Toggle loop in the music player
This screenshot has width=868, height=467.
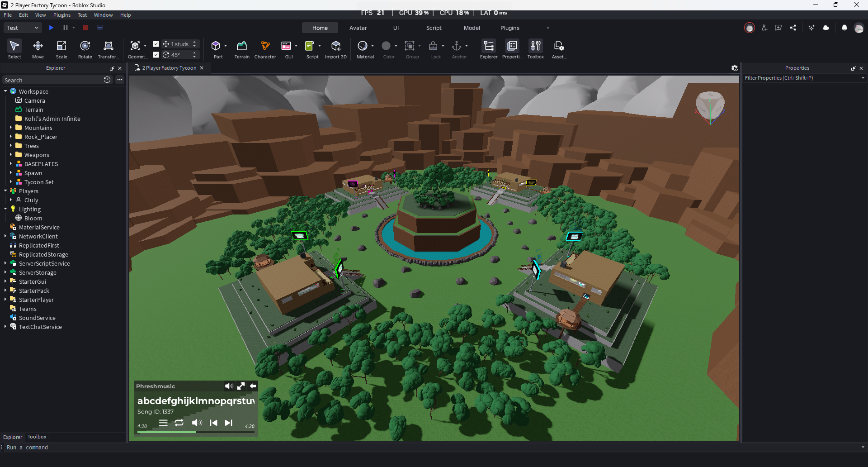point(179,423)
